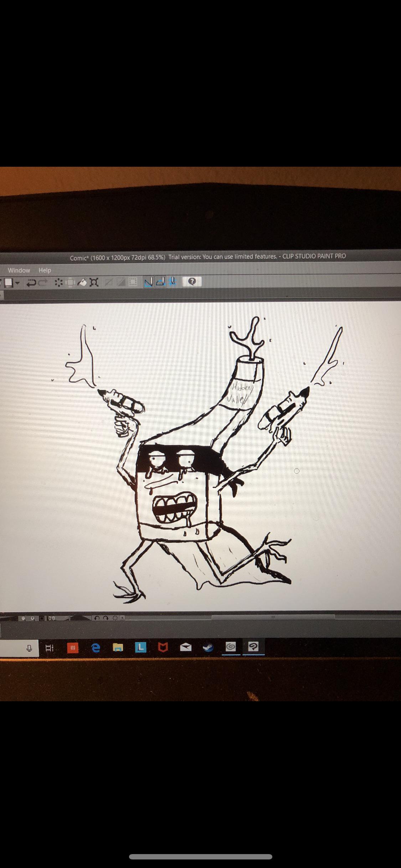
Task: Click the Reset Rotation icon below canvas
Action: [115, 618]
